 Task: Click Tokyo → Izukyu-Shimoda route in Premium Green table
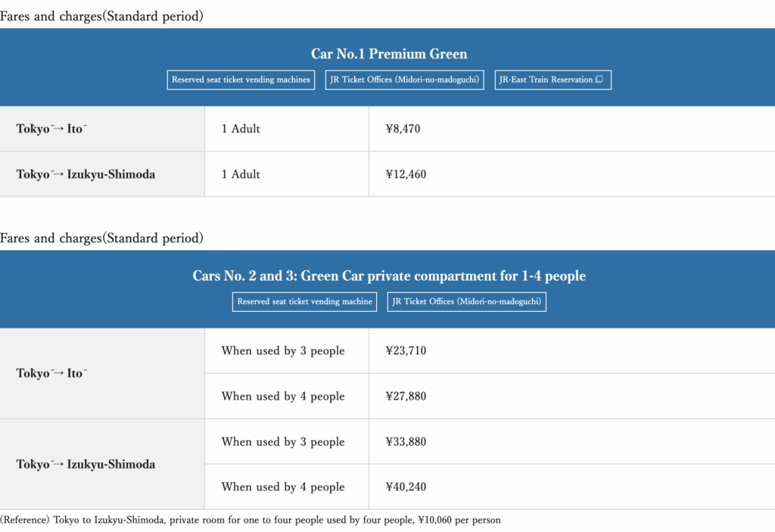(86, 174)
